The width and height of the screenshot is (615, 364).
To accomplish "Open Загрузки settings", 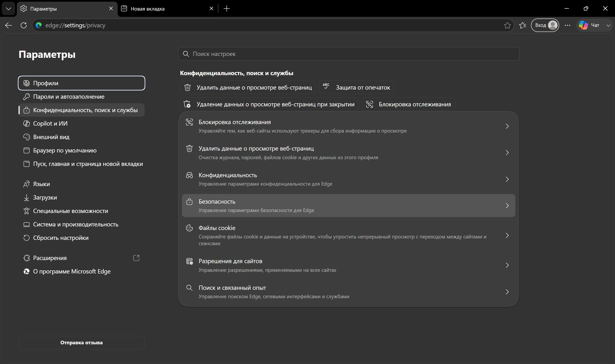I will coord(81,197).
